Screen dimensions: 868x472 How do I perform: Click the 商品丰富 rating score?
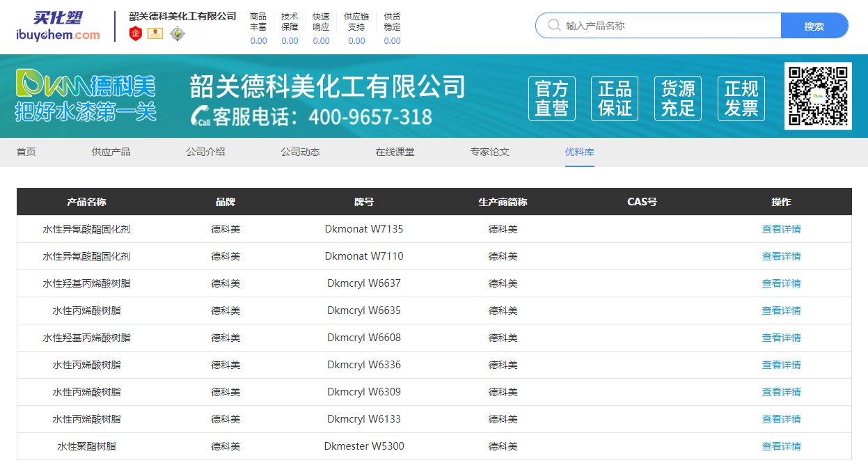[258, 41]
